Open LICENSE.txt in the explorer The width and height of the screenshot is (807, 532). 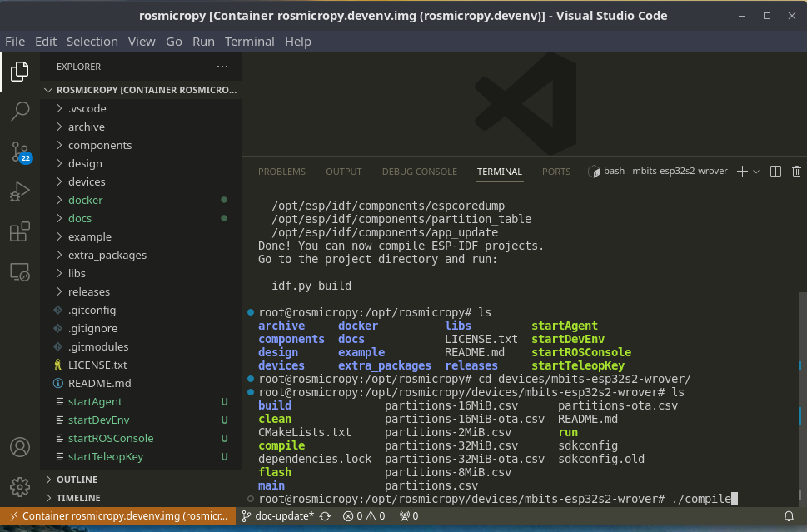click(141, 365)
